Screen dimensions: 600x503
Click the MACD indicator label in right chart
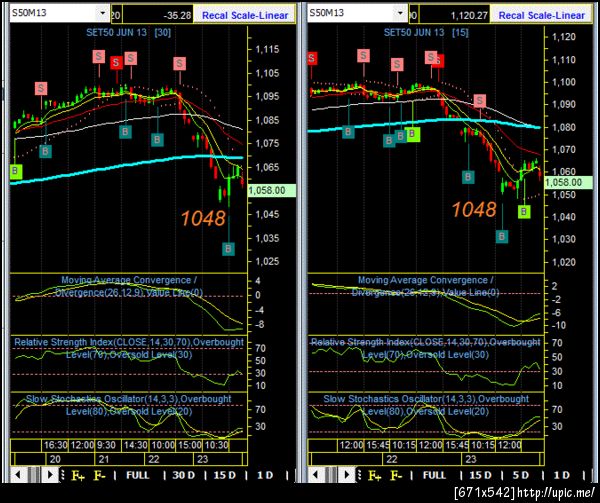(426, 286)
